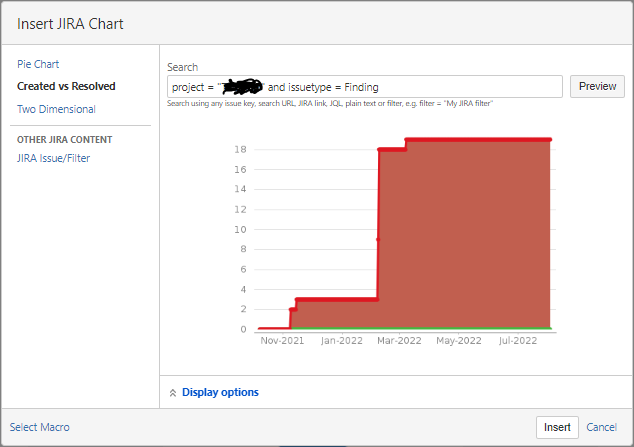Click the Preview button

(597, 86)
